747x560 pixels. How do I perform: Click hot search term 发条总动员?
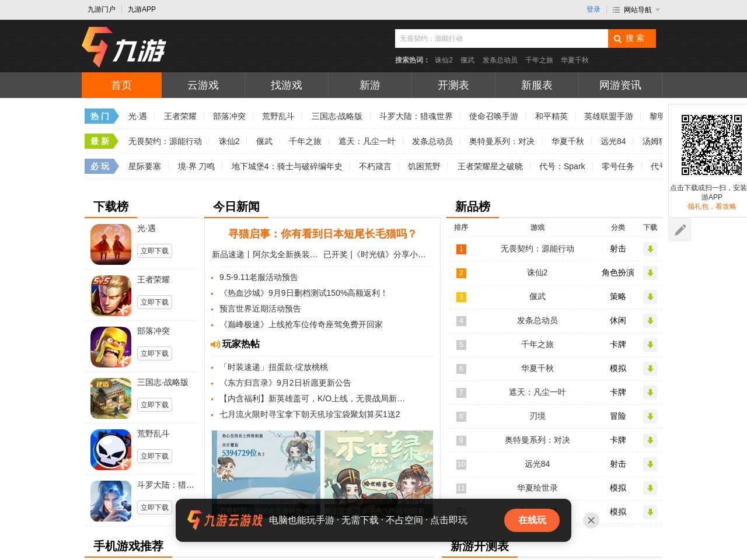pos(500,60)
